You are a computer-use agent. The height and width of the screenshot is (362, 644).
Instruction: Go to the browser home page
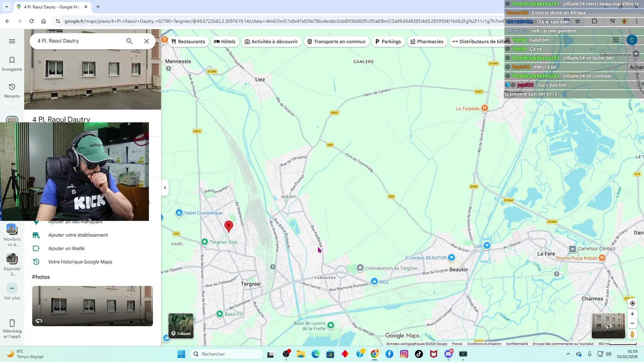[x=44, y=21]
